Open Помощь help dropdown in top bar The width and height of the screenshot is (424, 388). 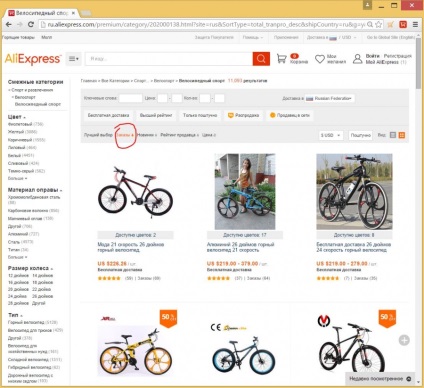point(253,37)
